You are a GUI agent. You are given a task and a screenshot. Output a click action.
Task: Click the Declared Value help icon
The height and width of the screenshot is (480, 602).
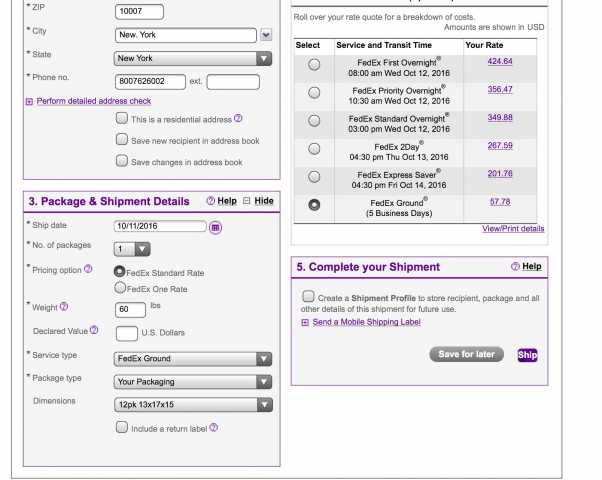pyautogui.click(x=94, y=330)
